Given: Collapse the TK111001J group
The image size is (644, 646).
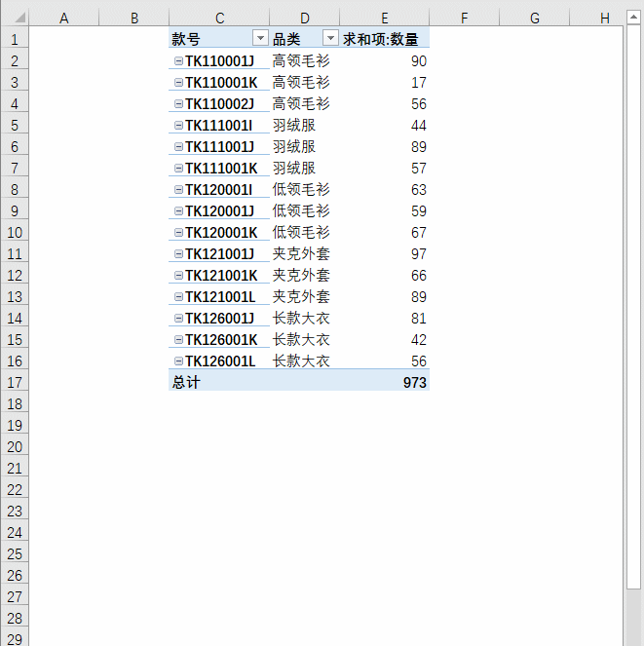Looking at the screenshot, I should (x=178, y=147).
